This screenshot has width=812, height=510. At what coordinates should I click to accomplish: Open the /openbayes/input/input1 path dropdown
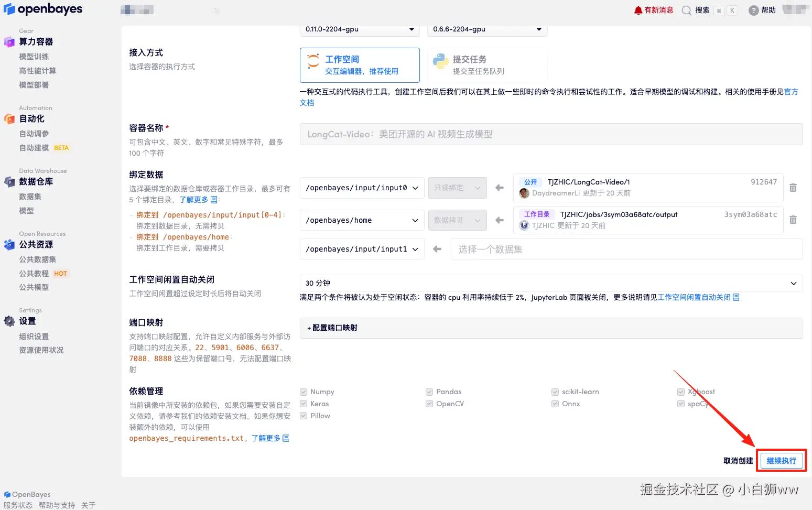pos(362,249)
